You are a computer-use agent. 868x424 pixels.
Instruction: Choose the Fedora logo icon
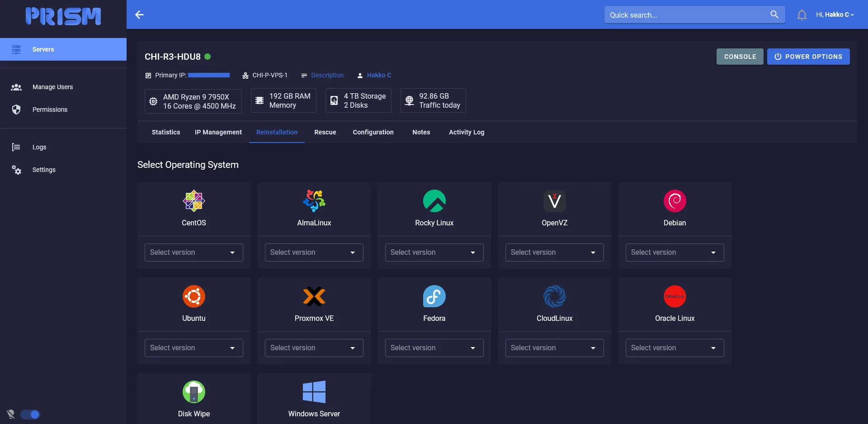[434, 296]
